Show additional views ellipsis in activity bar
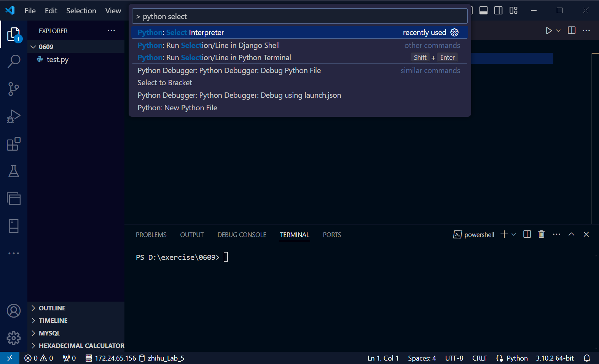The height and width of the screenshot is (364, 599). click(x=14, y=253)
